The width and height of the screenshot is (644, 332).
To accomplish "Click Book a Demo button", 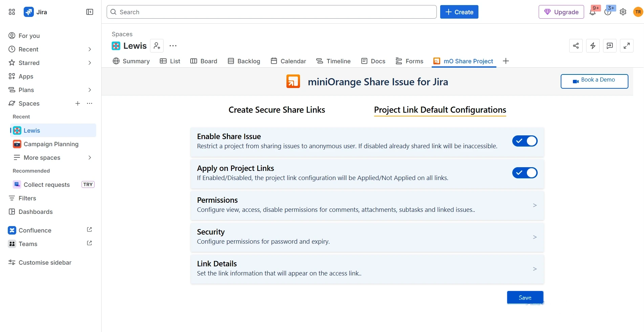I will (594, 81).
